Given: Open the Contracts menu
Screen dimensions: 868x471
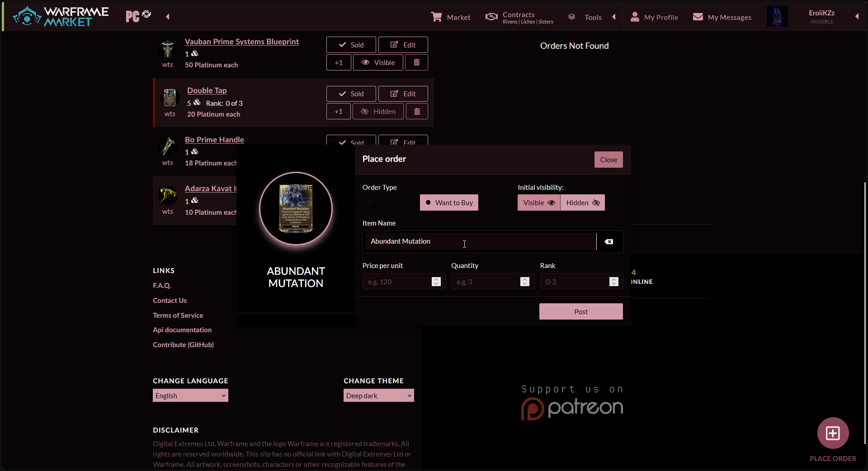Looking at the screenshot, I should (x=519, y=17).
